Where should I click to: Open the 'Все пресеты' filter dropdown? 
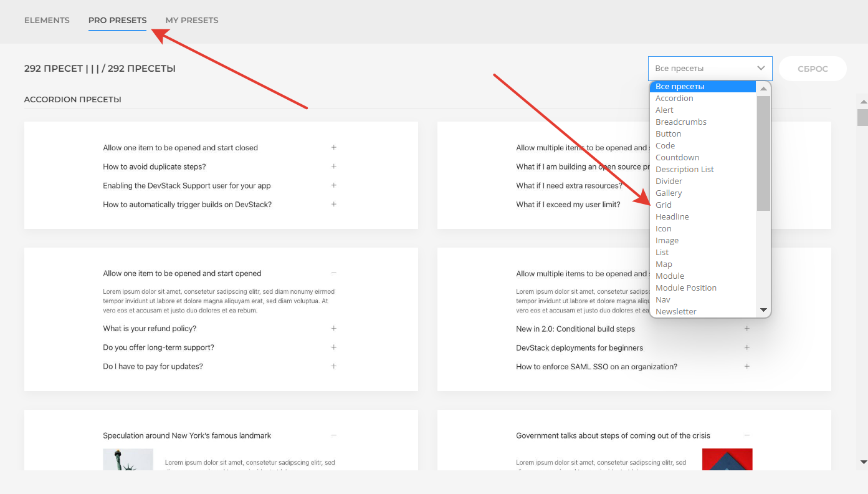click(710, 69)
